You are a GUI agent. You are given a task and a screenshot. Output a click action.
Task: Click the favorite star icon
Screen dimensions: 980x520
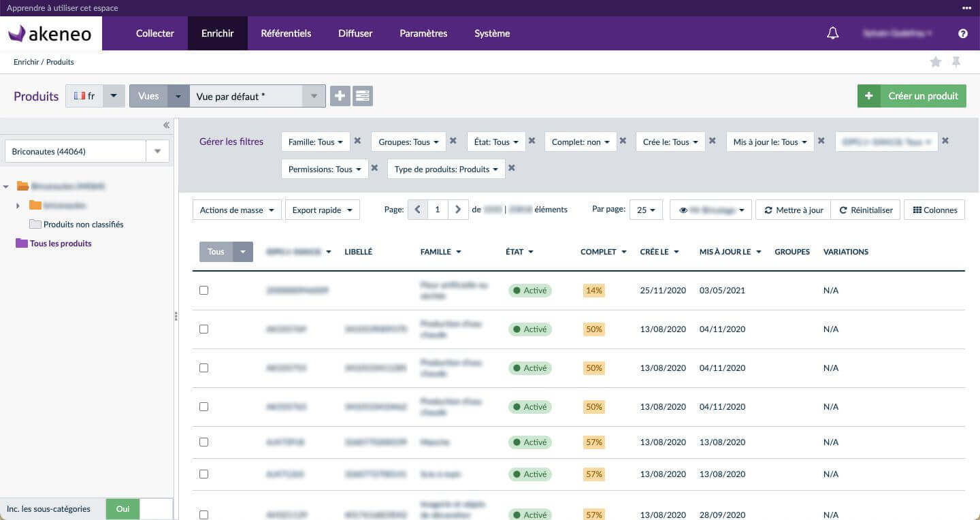click(x=936, y=62)
